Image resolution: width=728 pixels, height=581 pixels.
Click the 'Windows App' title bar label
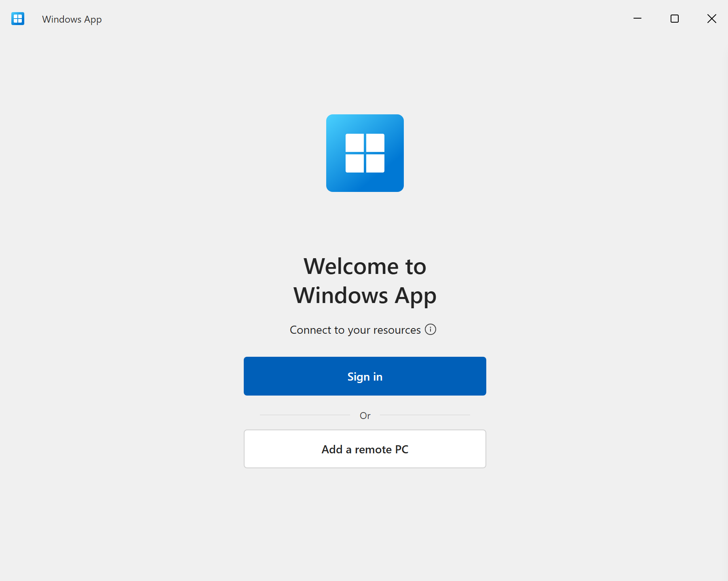(72, 19)
